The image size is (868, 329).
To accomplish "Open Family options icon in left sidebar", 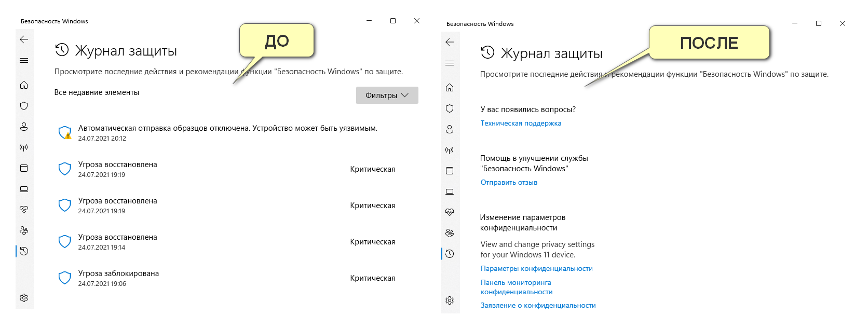I will (x=24, y=230).
